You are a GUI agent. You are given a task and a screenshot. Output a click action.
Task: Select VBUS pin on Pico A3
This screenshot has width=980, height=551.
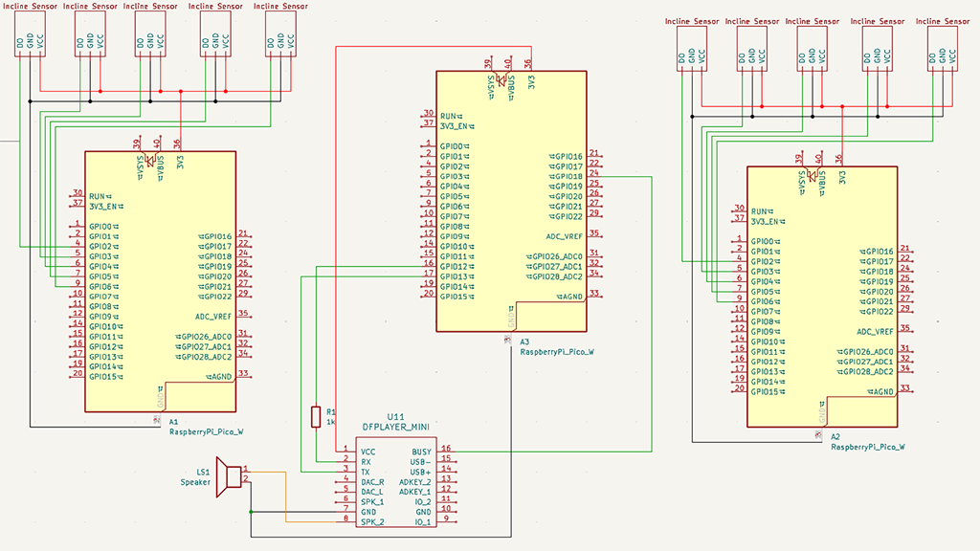[511, 89]
